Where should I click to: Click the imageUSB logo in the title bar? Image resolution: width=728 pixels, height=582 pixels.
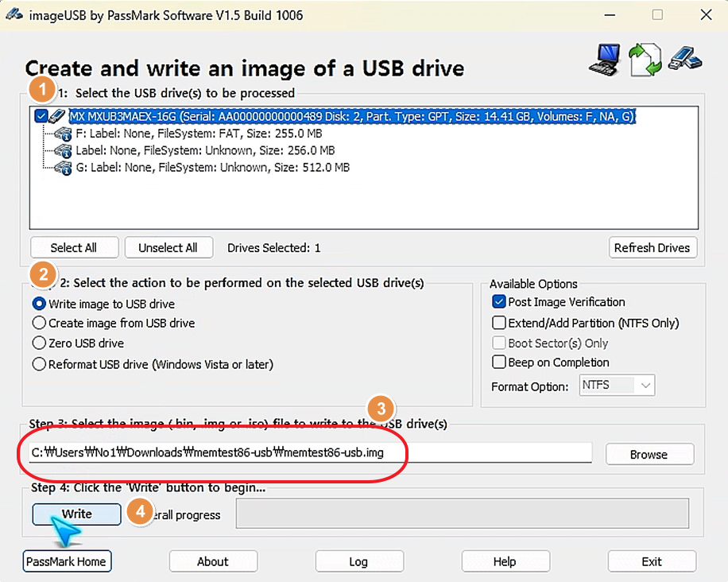coord(13,14)
